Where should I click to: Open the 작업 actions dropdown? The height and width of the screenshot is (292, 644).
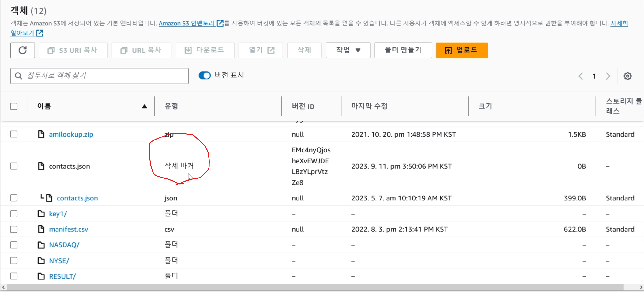348,50
